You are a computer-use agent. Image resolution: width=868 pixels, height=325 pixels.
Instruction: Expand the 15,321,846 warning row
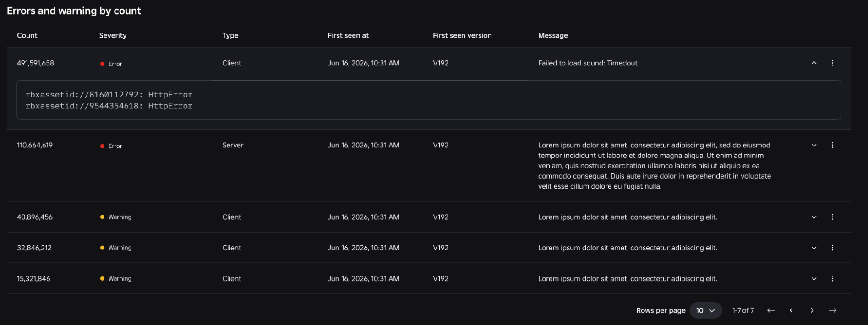[814, 278]
